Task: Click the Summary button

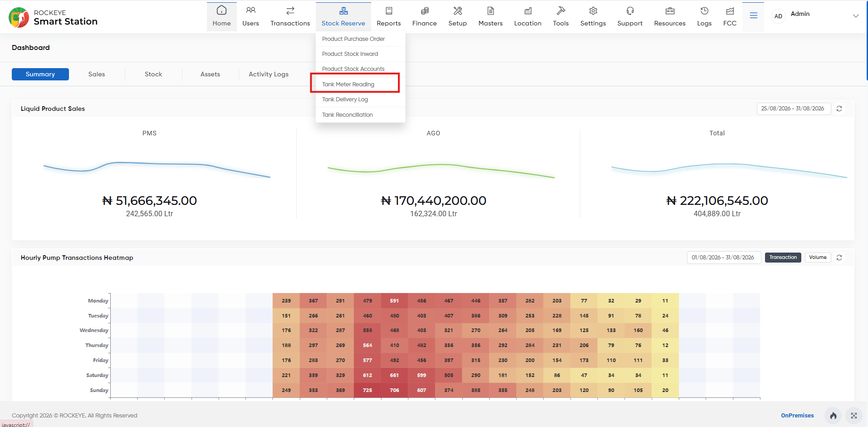Action: (x=40, y=74)
